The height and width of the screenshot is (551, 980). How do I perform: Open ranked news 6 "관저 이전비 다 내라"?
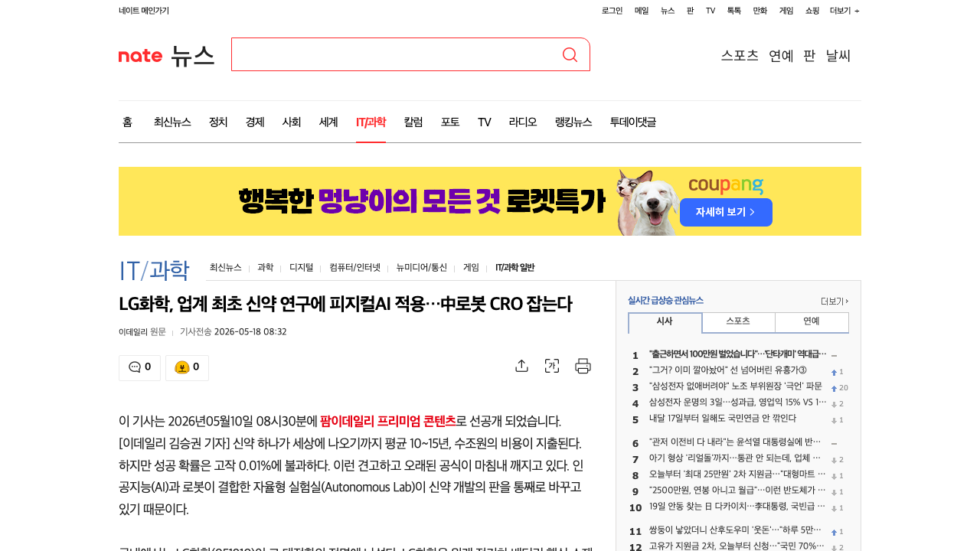coord(735,442)
